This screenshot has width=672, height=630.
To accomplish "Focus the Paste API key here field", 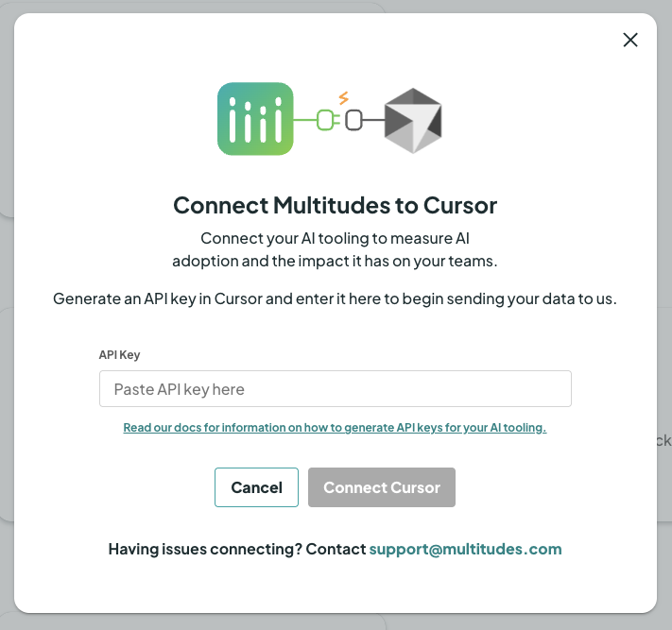I will pos(335,389).
